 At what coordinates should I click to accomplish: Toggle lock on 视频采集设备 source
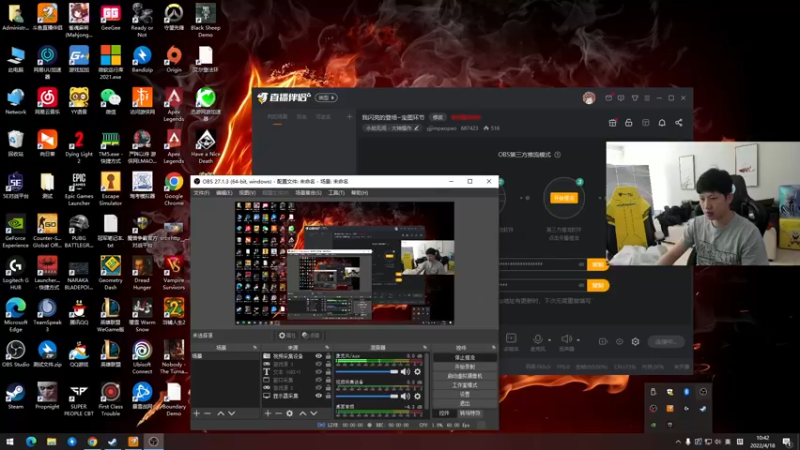(x=328, y=356)
